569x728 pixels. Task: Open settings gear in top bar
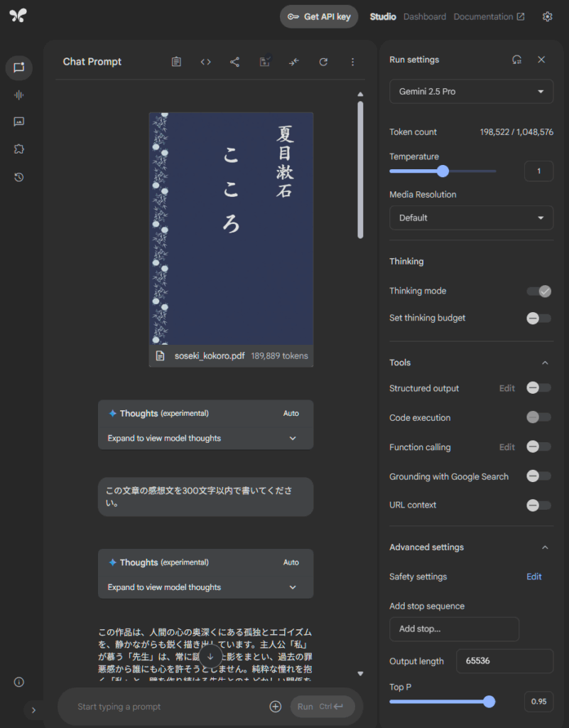click(547, 17)
